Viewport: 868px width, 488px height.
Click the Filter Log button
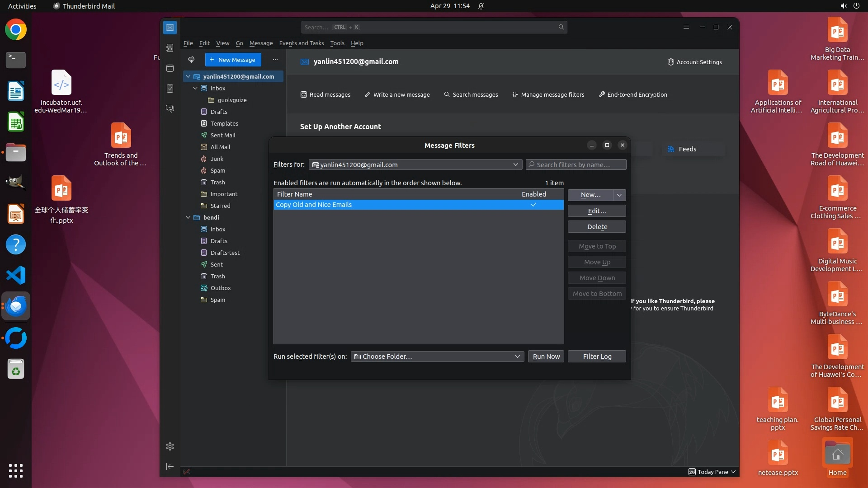(597, 357)
